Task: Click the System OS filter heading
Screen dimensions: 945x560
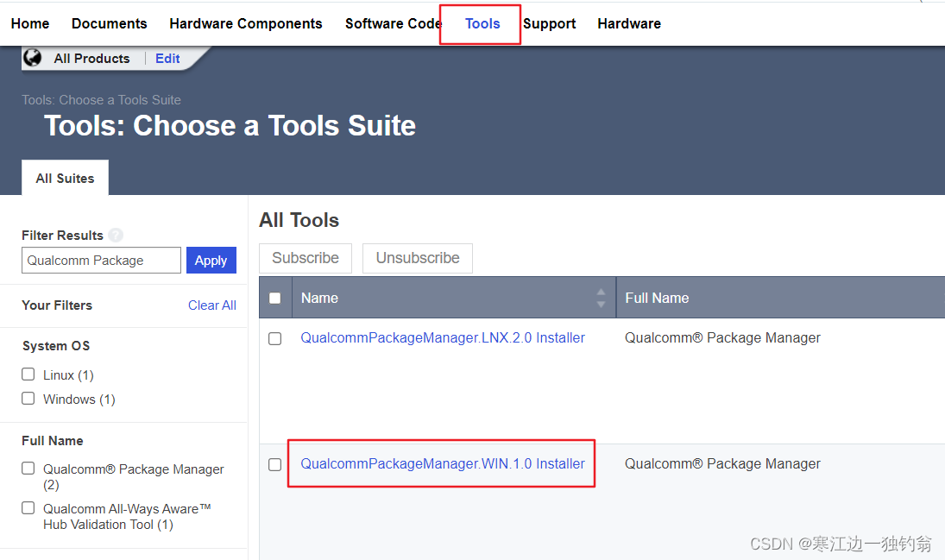Action: click(56, 346)
